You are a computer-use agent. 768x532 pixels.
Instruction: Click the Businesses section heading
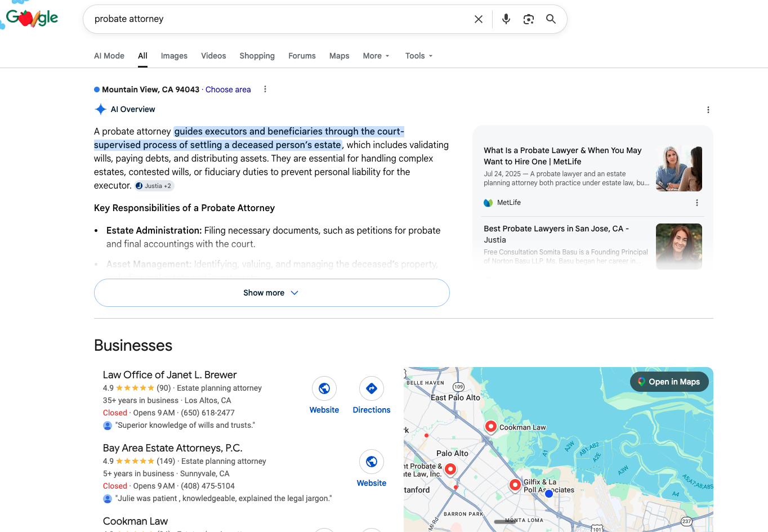pos(133,345)
